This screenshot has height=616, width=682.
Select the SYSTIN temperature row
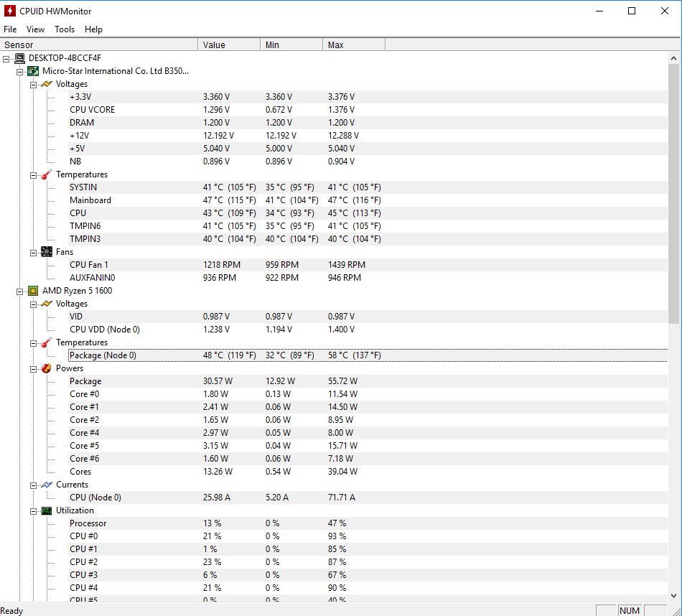[x=368, y=187]
